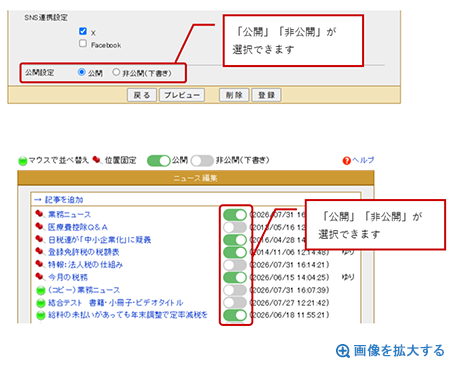Image resolution: width=450 pixels, height=365 pixels.
Task: Click the red help question mark icon
Action: (x=347, y=161)
